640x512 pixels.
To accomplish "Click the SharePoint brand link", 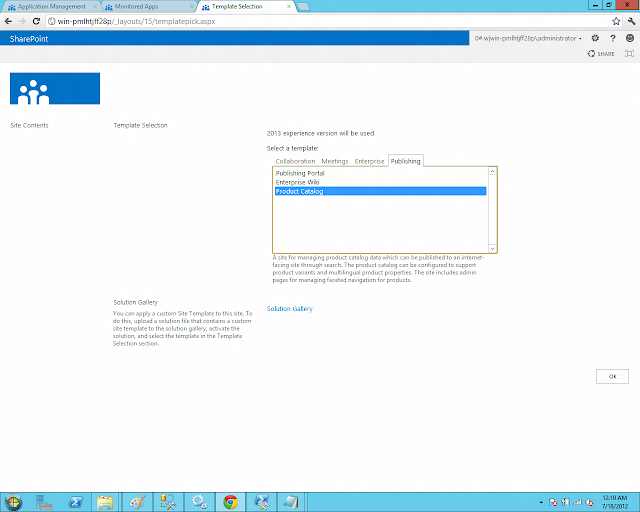I will (29, 39).
